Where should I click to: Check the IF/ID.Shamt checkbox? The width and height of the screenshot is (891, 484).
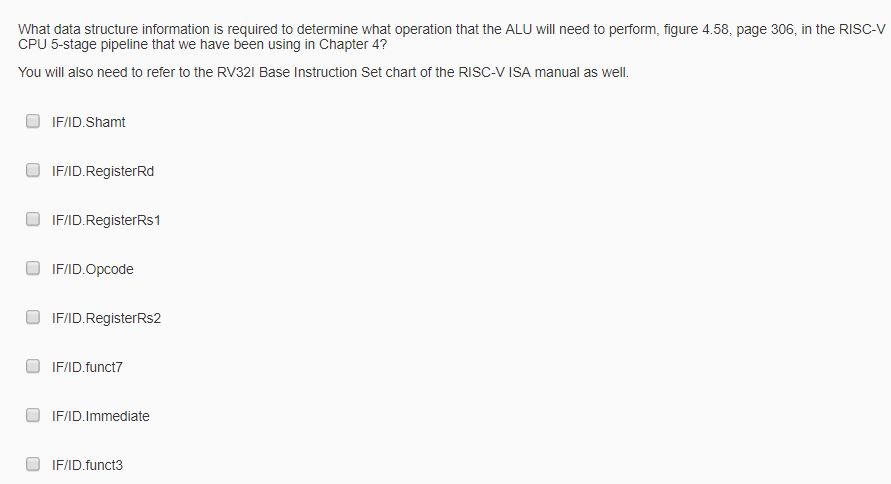(32, 122)
